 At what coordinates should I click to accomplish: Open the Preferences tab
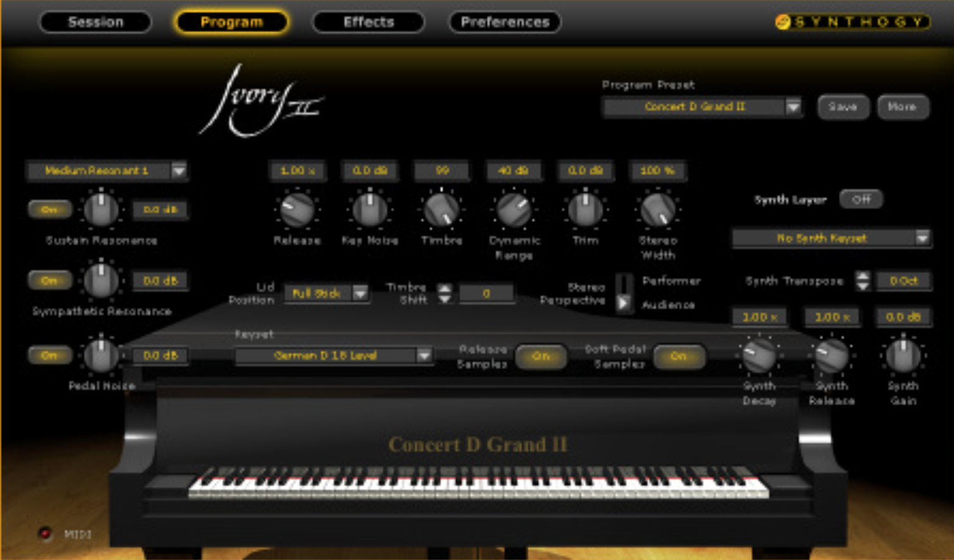tap(505, 22)
